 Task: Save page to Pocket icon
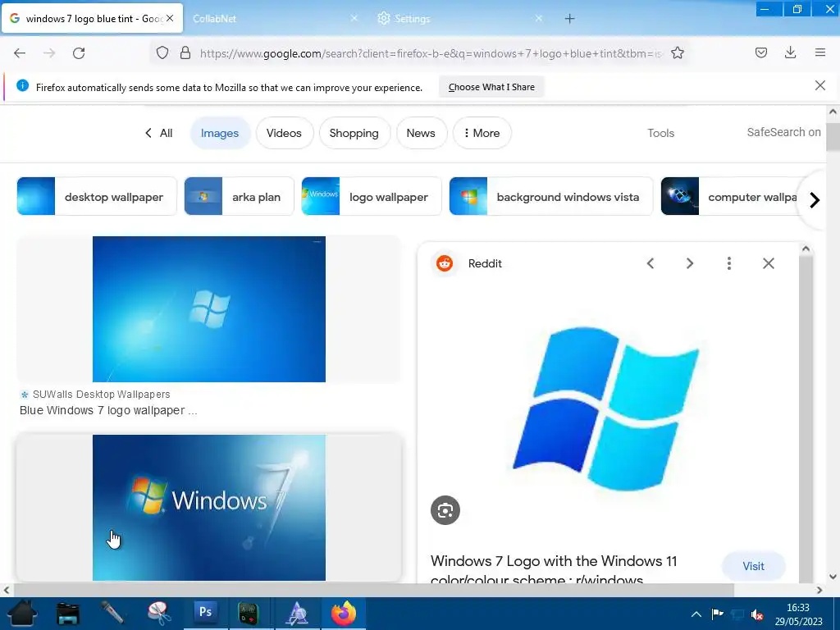(760, 52)
